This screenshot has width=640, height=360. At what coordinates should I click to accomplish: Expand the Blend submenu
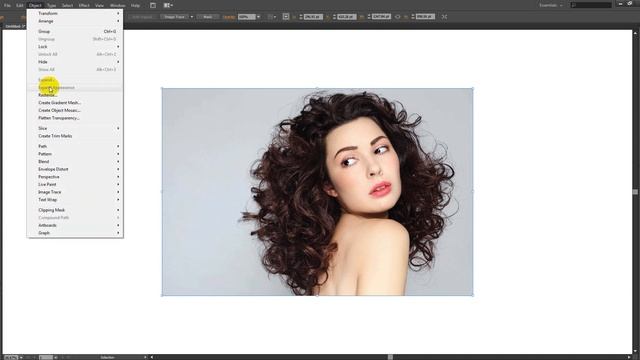coord(75,162)
